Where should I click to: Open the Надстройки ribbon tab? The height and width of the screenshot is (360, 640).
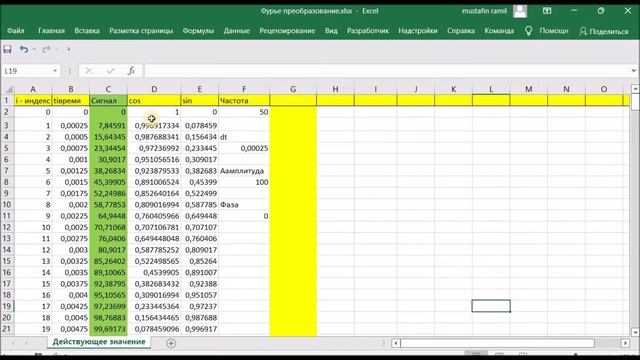[x=418, y=31]
